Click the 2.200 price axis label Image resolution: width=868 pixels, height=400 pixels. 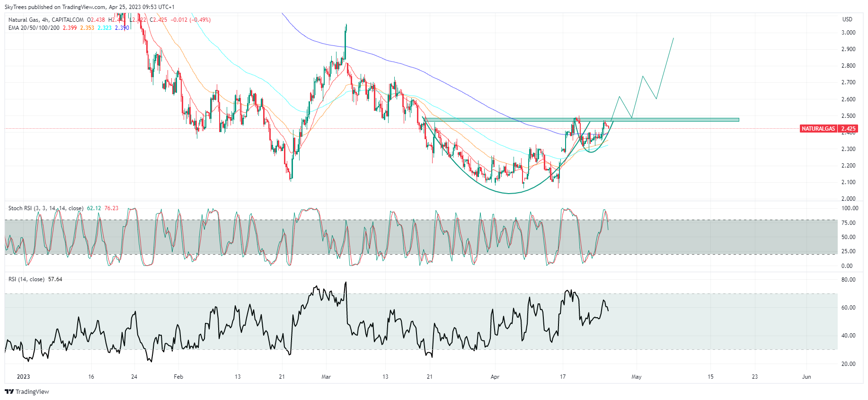click(x=848, y=166)
